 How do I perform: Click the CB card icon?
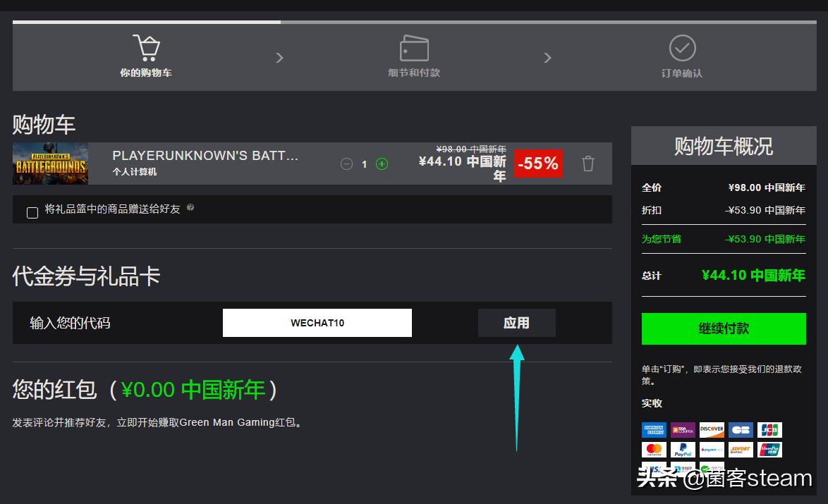[741, 430]
